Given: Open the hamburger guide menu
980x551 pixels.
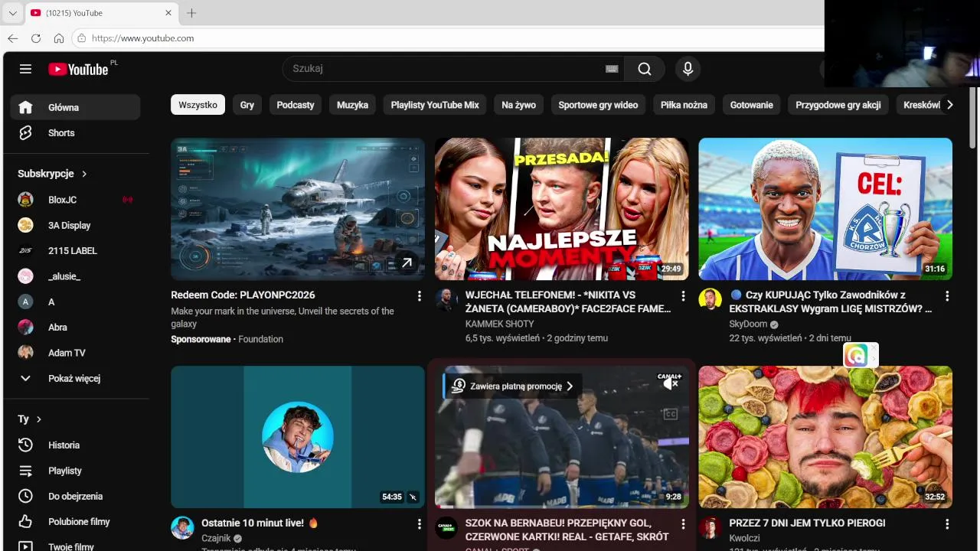Looking at the screenshot, I should pos(25,69).
